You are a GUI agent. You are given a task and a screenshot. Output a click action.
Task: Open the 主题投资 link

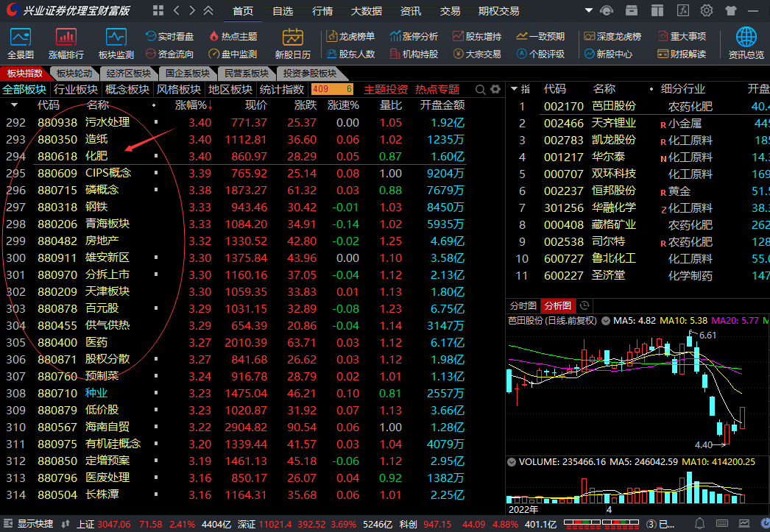pos(386,89)
